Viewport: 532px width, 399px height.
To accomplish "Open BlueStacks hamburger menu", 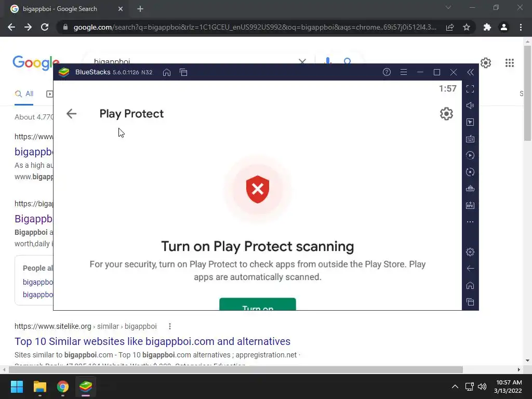I will pos(403,72).
